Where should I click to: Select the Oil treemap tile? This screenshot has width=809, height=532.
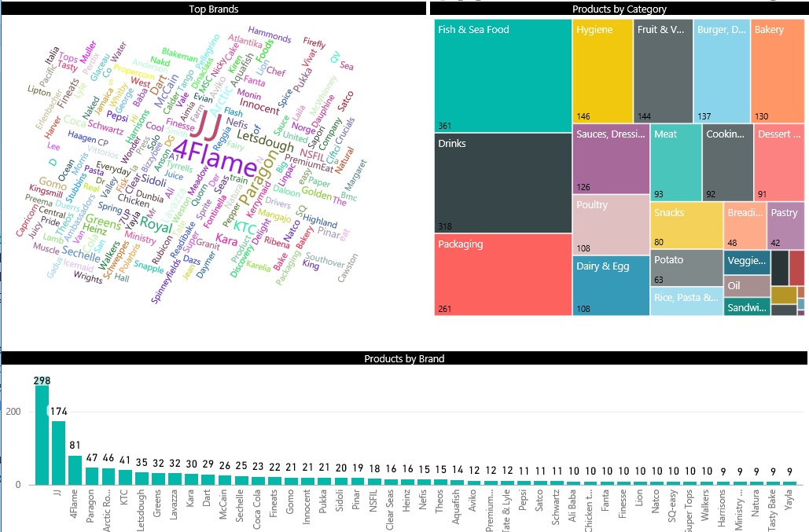[x=747, y=286]
